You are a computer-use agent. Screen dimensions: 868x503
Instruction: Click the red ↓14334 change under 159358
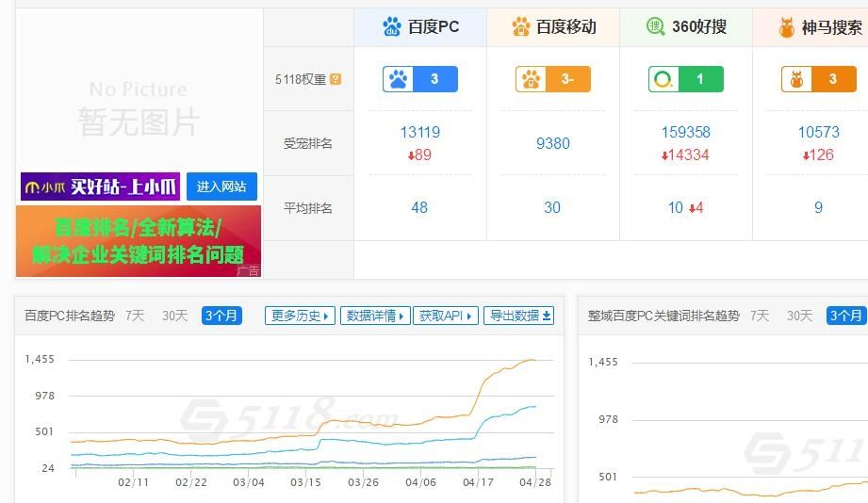coord(685,154)
